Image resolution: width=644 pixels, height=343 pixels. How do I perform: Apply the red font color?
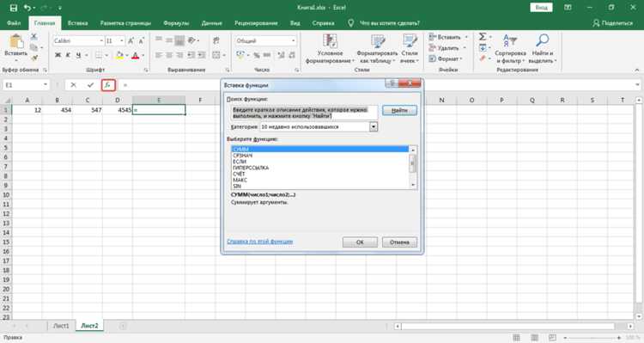135,55
